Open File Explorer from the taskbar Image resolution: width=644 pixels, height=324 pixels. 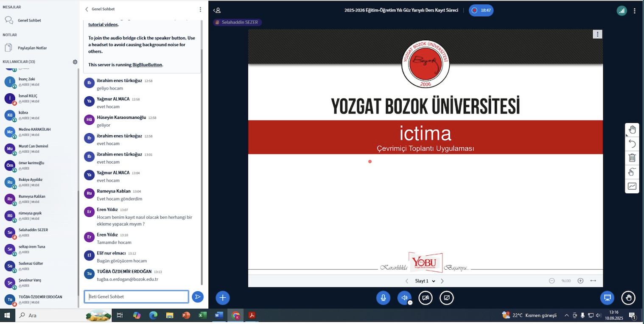(170, 316)
